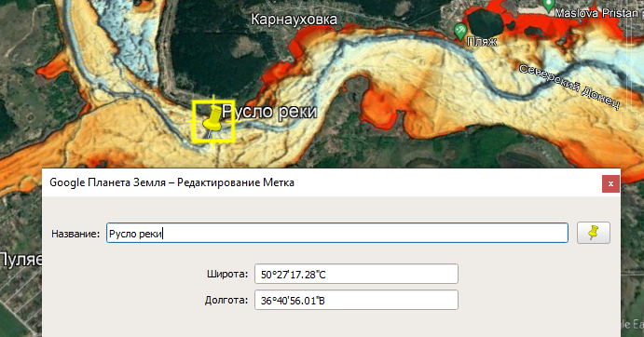Click inside the Широта coordinate field
644x337 pixels.
(x=356, y=274)
